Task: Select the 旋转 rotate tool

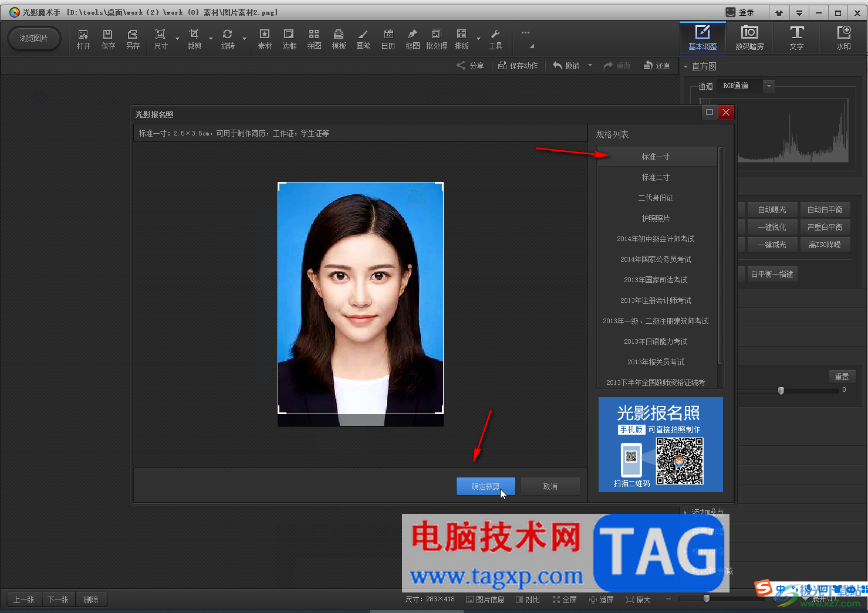Action: [x=228, y=39]
